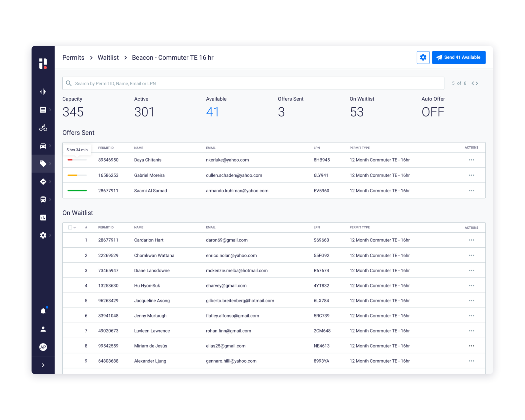
Task: Go to next page arrow
Action: 477,83
